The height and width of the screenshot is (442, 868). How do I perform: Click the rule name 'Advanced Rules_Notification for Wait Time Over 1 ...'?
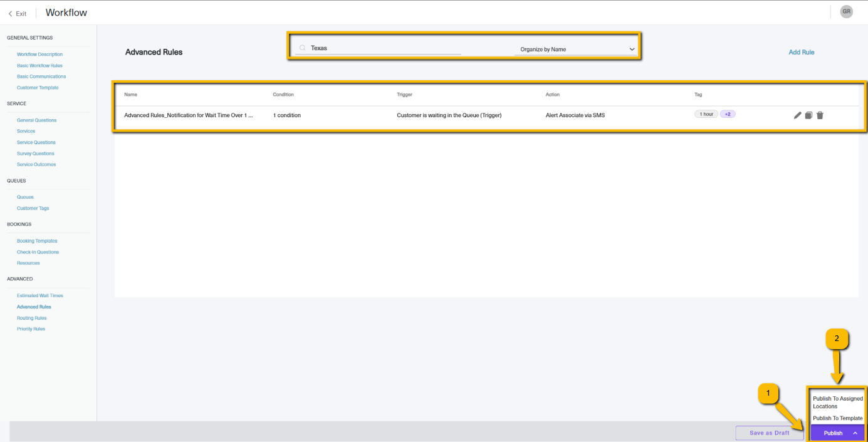point(189,115)
